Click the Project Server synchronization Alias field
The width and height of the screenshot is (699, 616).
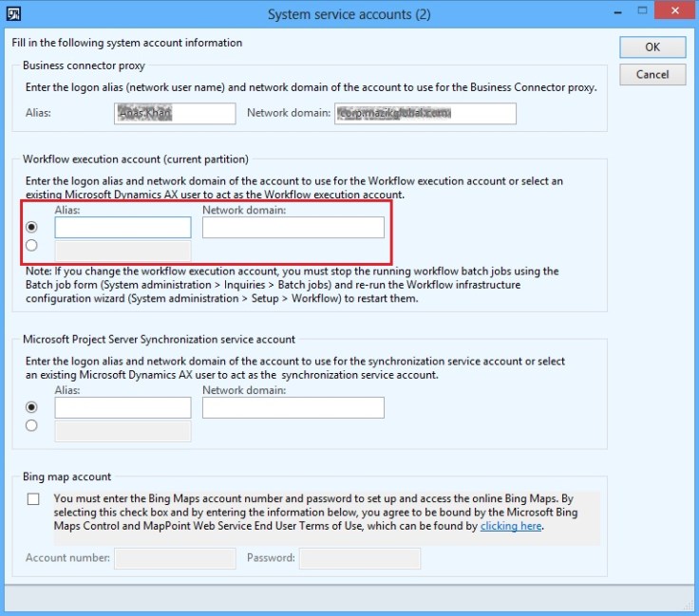(123, 407)
